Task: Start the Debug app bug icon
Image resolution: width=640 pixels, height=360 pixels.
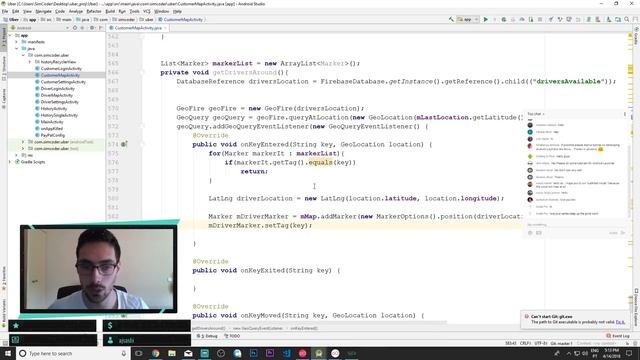Action: [x=504, y=19]
